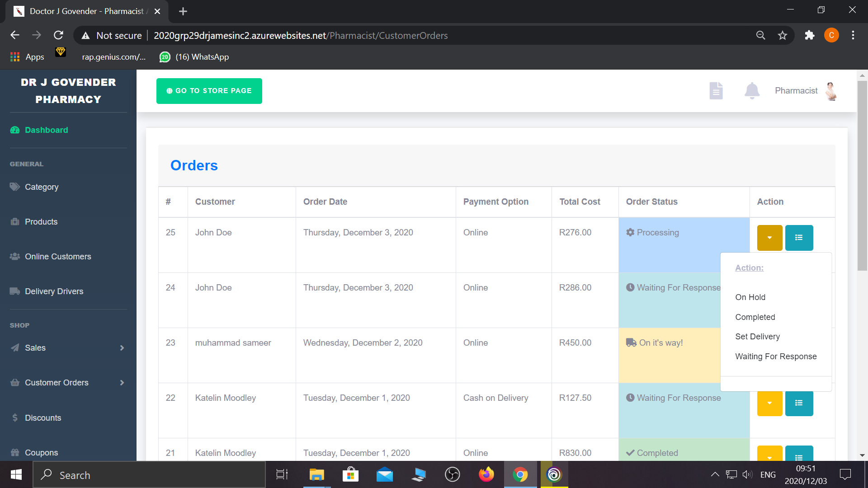
Task: Select Waiting For Response action option
Action: tap(776, 357)
